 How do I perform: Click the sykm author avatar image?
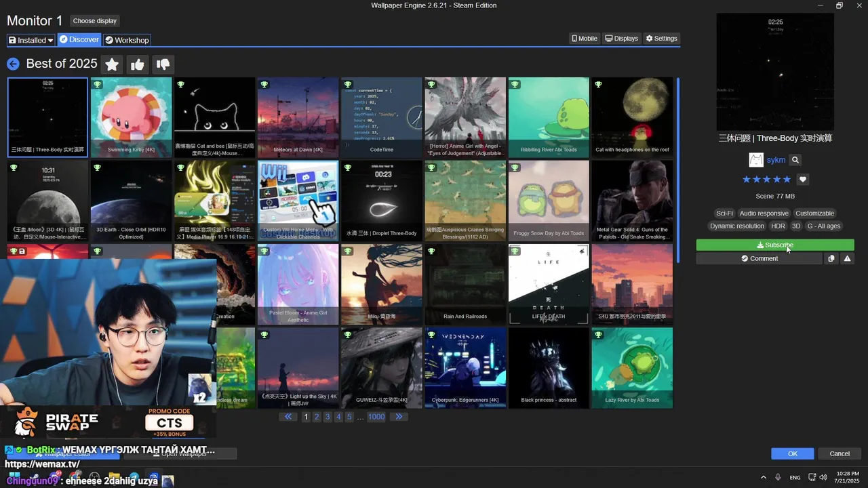[x=756, y=160]
